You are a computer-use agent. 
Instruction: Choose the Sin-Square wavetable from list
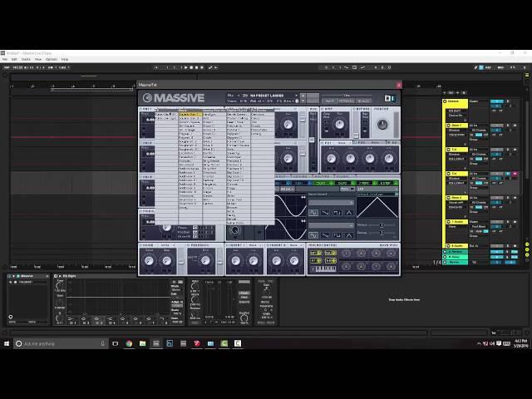[x=190, y=126]
